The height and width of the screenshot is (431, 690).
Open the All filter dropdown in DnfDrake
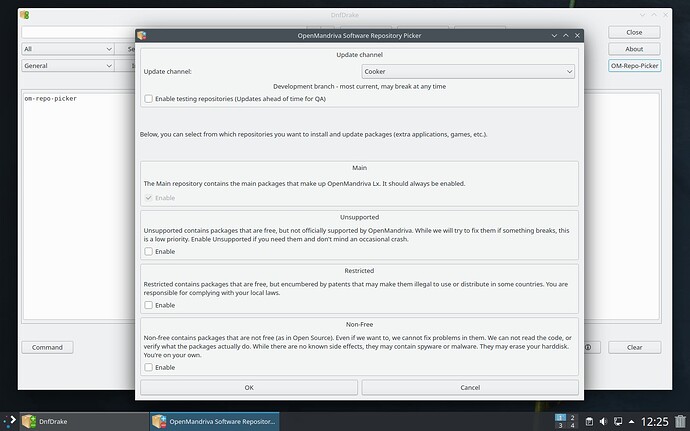point(68,49)
